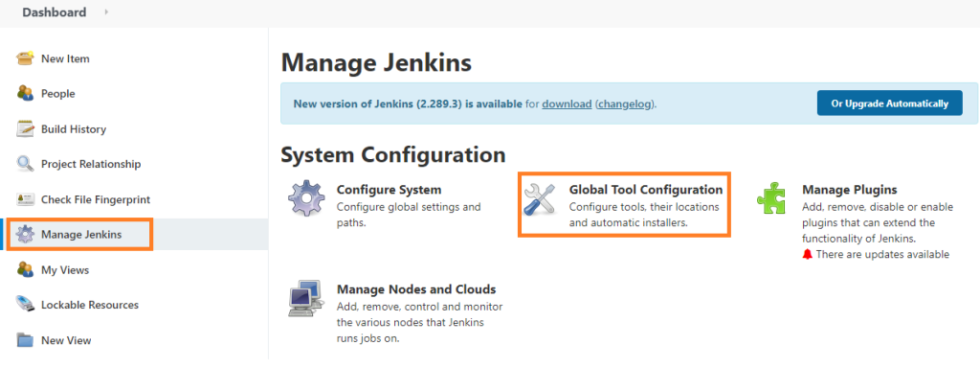Open the Manage Nodes and Clouds heading
Screen dimensions: 980x368
pos(416,289)
